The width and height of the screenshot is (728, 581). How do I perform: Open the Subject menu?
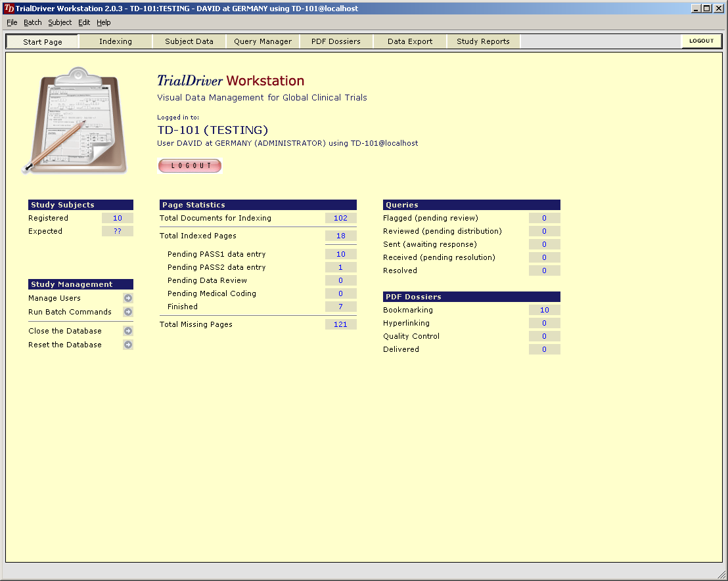pos(60,22)
